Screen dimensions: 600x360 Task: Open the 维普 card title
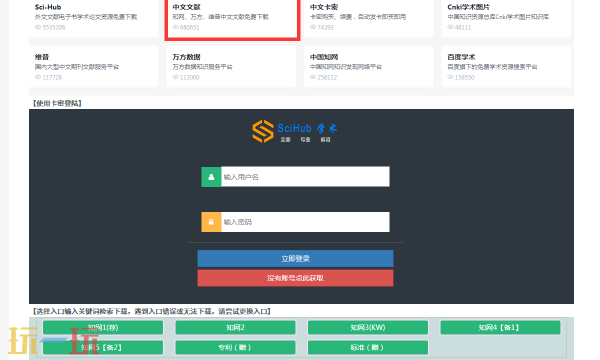click(42, 57)
